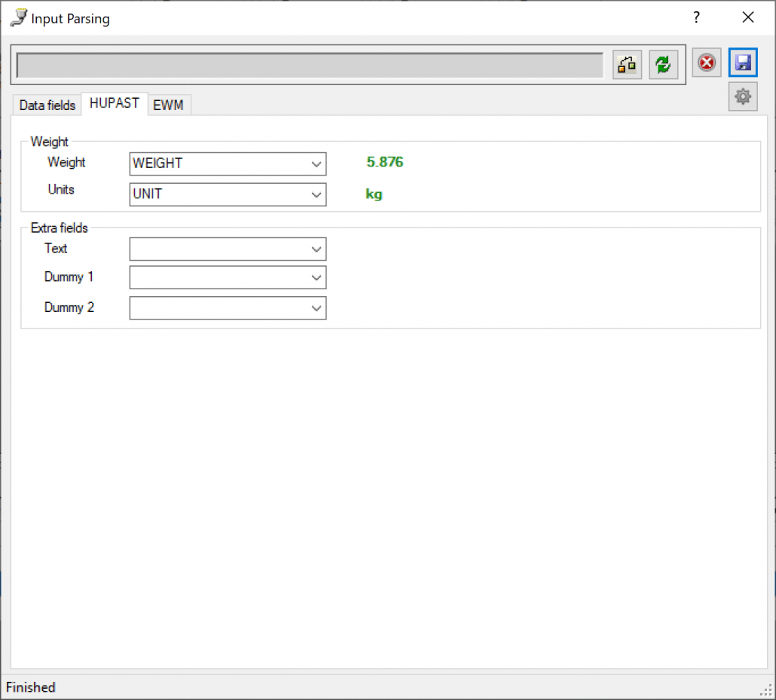
Task: Expand the Text dropdown under Extra fields
Action: (x=316, y=249)
